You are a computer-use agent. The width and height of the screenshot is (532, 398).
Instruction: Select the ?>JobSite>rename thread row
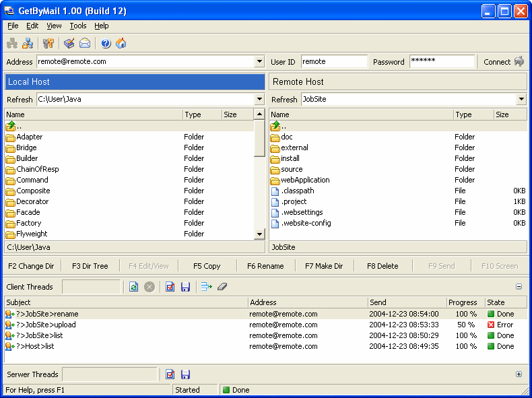266,314
